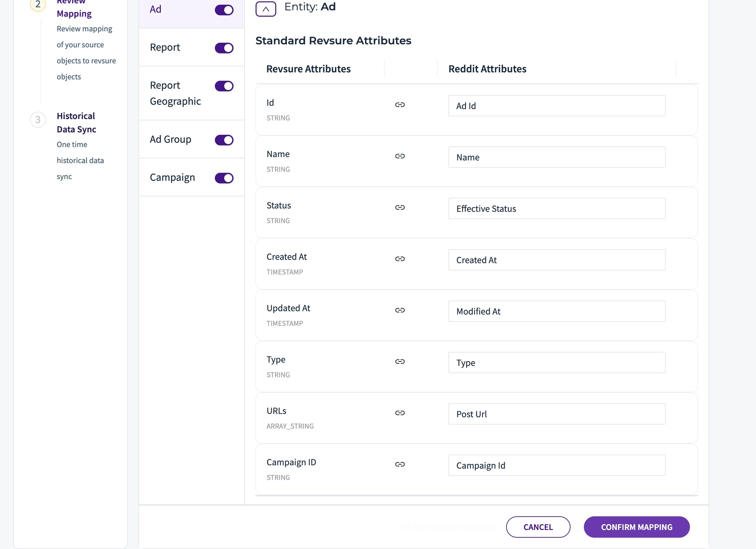Disable the Report entity toggle
The width and height of the screenshot is (756, 549).
(224, 48)
